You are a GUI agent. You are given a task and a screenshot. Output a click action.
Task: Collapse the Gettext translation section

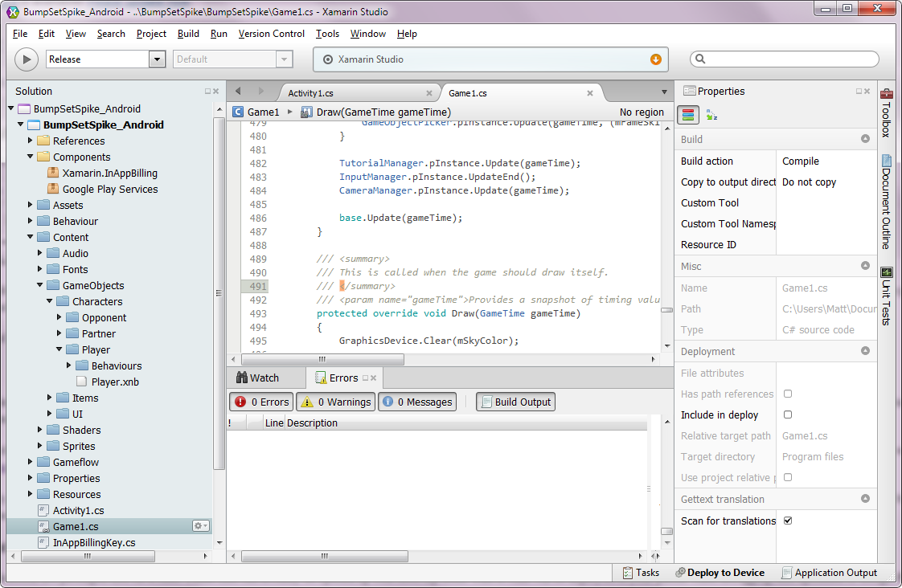coord(865,498)
